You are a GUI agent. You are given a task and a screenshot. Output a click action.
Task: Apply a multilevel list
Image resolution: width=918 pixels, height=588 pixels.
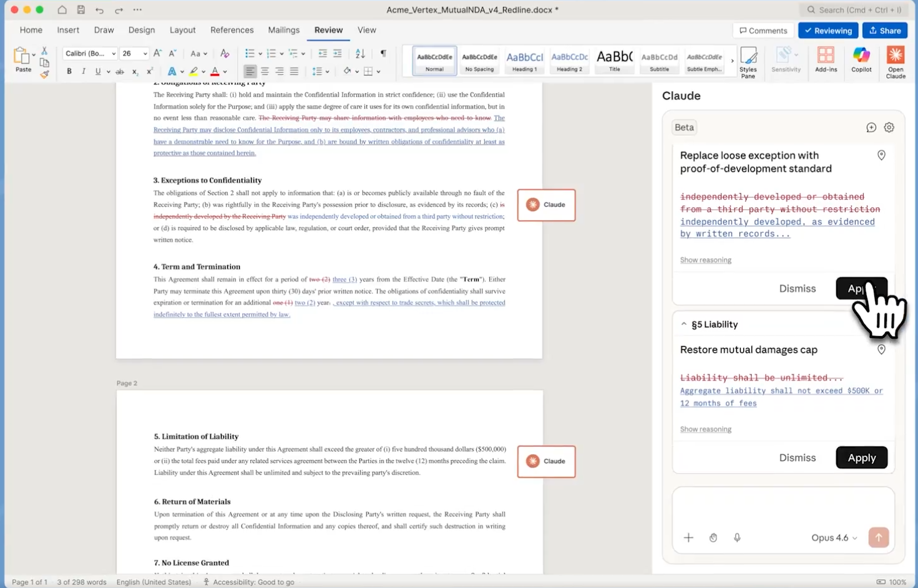293,54
